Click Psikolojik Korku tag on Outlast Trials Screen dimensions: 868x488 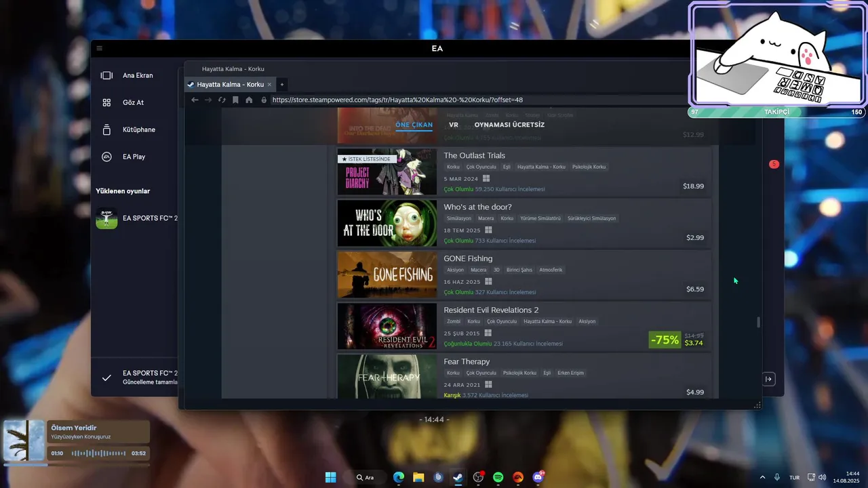click(589, 167)
